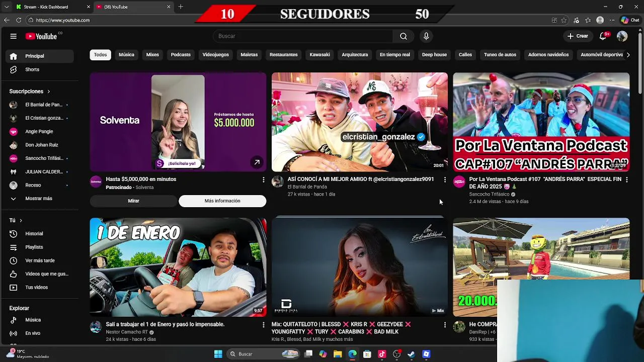Open Nestor Camacho RT channel link
Viewport: 644px width, 362px height.
tap(127, 332)
